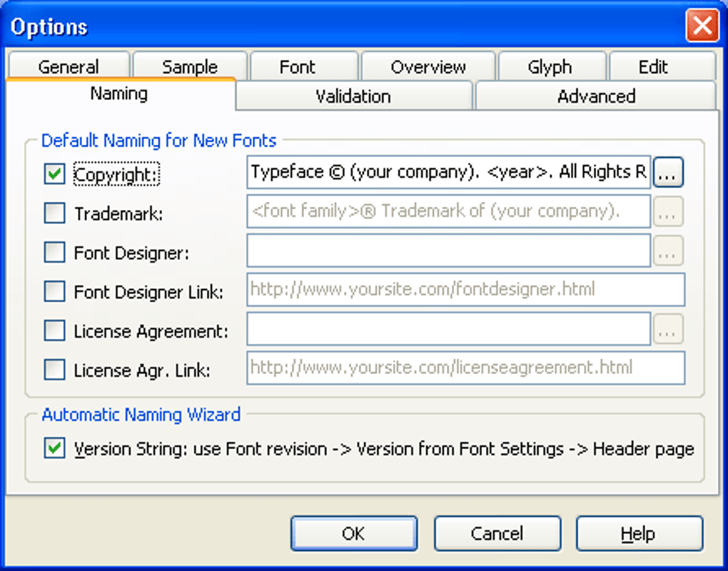Confirm settings with the OK button

(x=353, y=532)
